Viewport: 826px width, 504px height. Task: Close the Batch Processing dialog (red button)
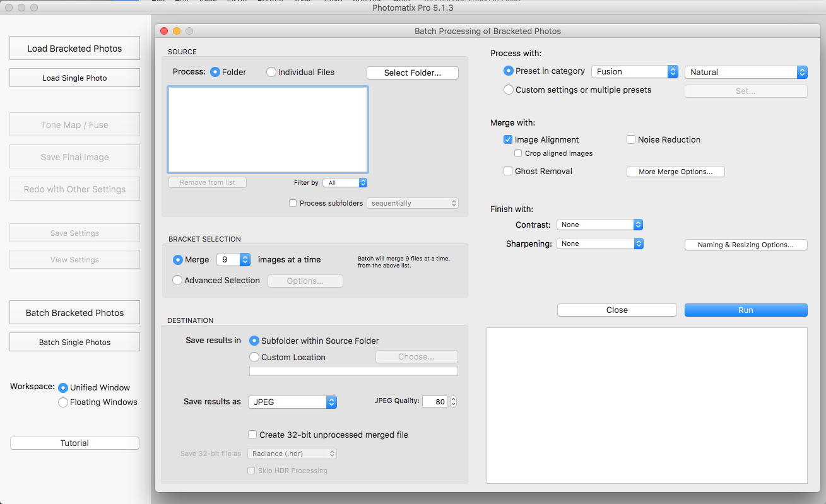point(164,31)
